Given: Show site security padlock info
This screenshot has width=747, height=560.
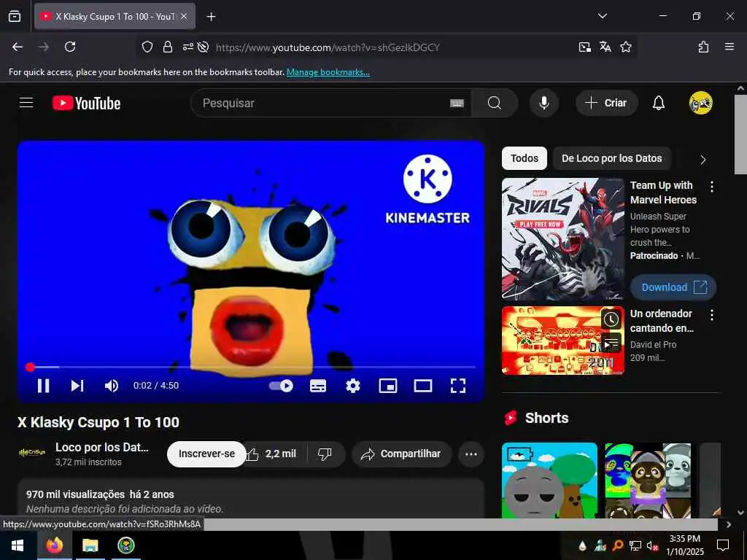Looking at the screenshot, I should tap(167, 47).
